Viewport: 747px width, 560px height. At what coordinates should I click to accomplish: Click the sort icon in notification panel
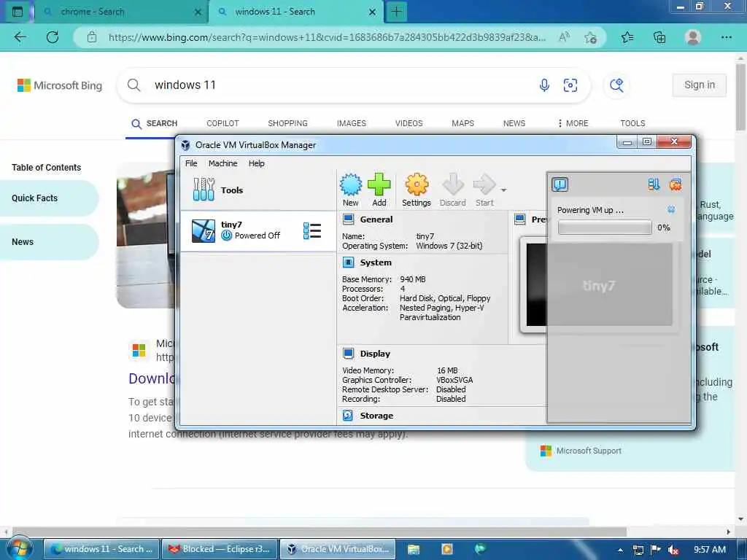point(654,184)
